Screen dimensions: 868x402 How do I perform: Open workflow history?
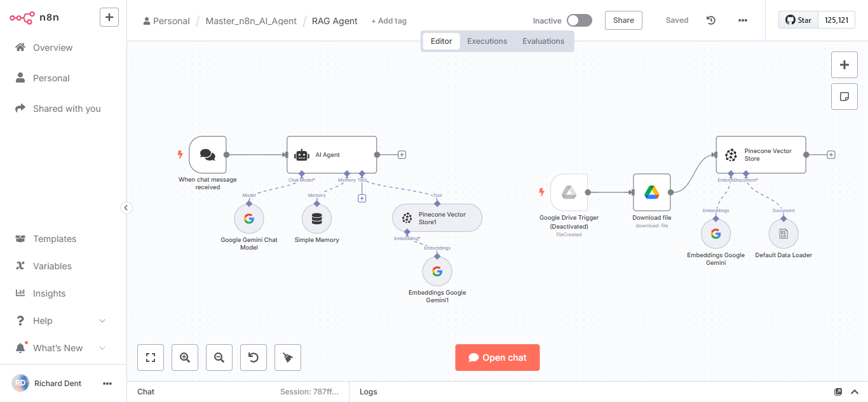[711, 20]
